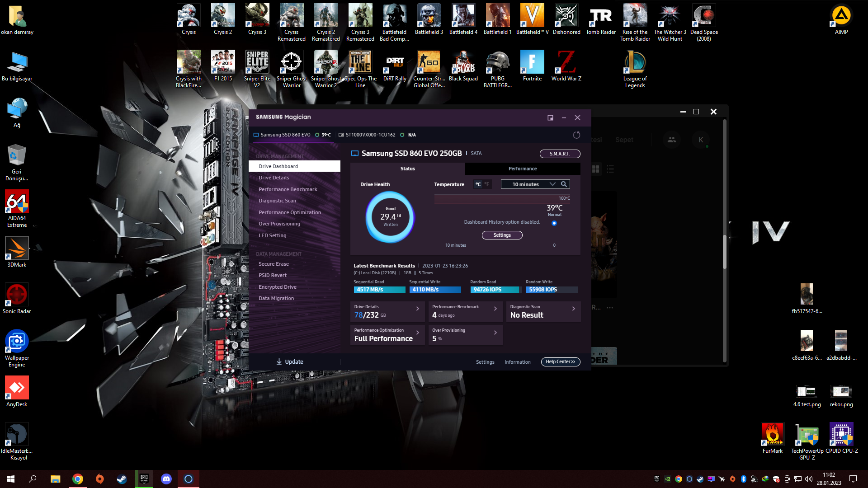Click the Update download icon
Viewport: 868px width, 488px height.
[x=279, y=362]
